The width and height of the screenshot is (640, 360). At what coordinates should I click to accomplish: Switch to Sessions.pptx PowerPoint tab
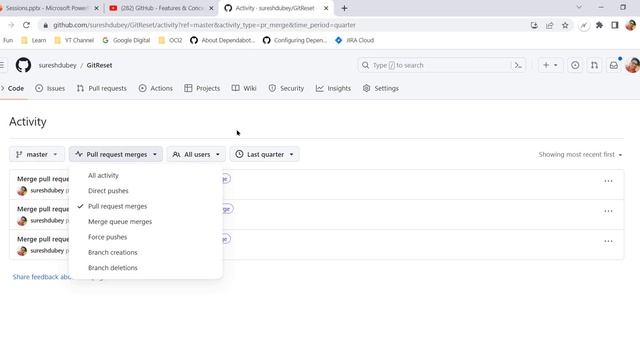(48, 8)
